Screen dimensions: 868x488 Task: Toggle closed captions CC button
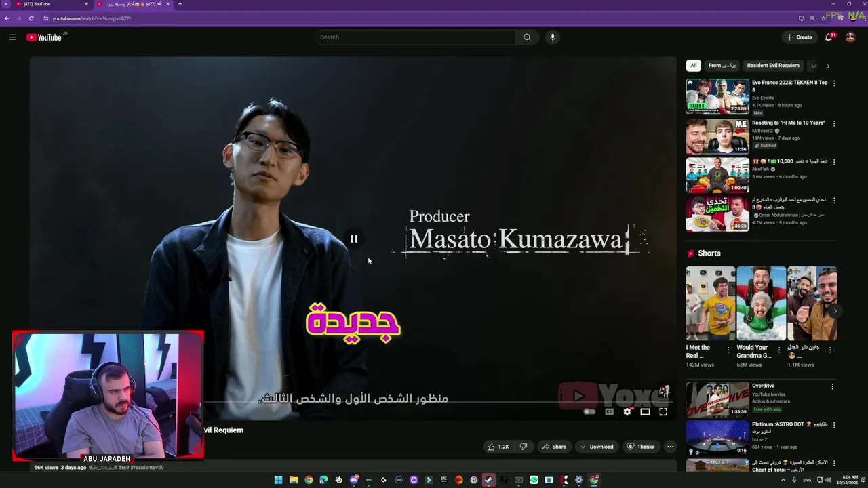tap(609, 411)
